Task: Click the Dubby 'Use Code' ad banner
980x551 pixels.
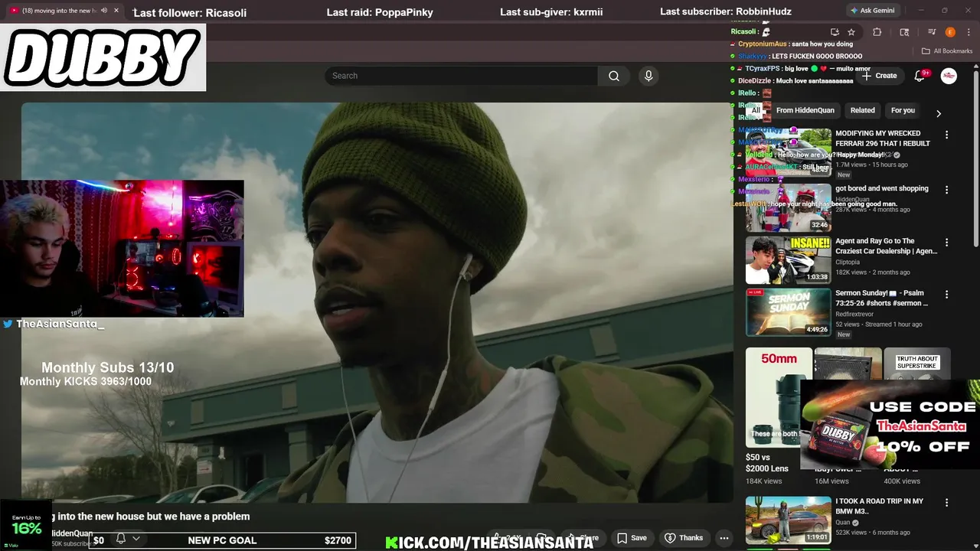Action: pyautogui.click(x=890, y=425)
